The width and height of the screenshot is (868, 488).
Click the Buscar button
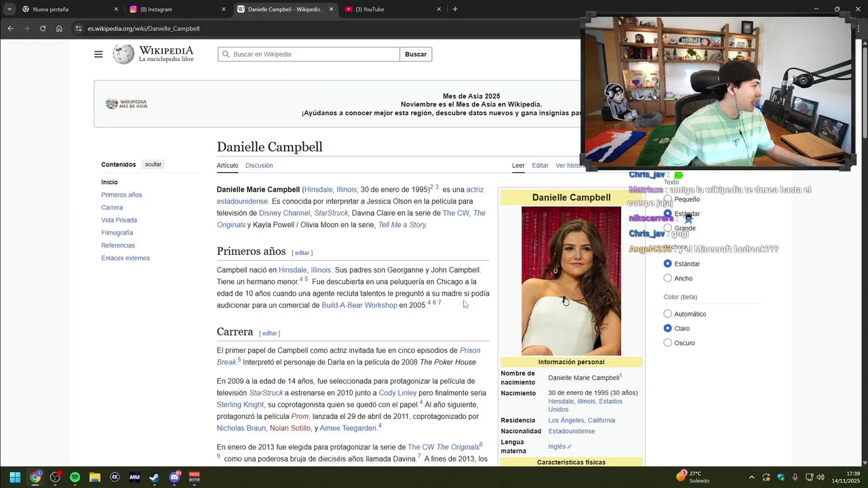(416, 54)
